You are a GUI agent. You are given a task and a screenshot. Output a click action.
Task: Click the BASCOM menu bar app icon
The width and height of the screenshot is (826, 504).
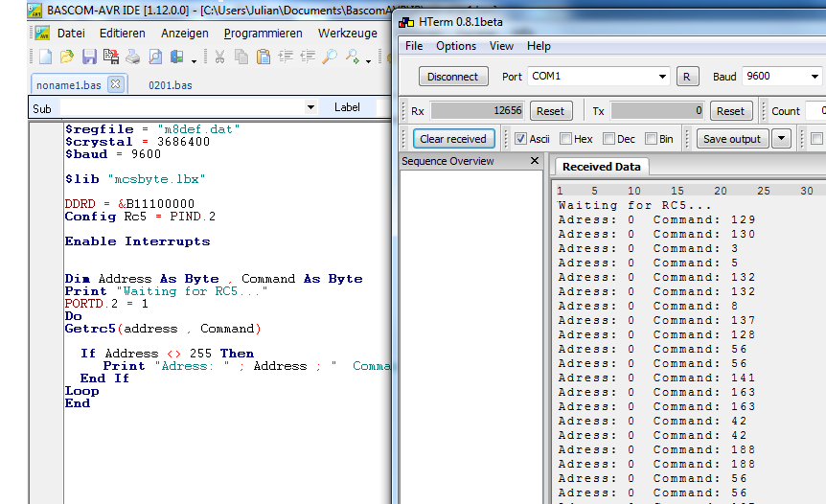tap(42, 33)
